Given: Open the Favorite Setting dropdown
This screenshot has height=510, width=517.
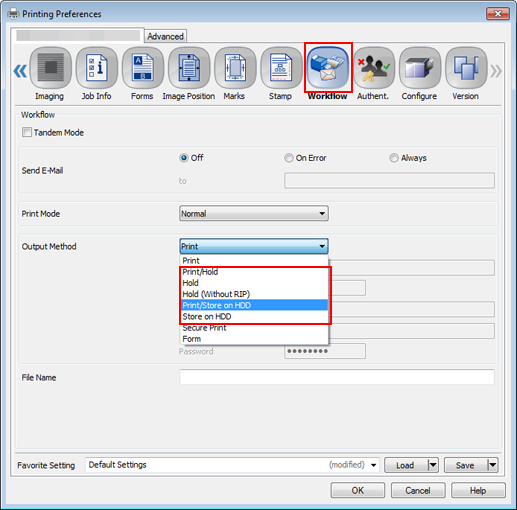Looking at the screenshot, I should 233,465.
